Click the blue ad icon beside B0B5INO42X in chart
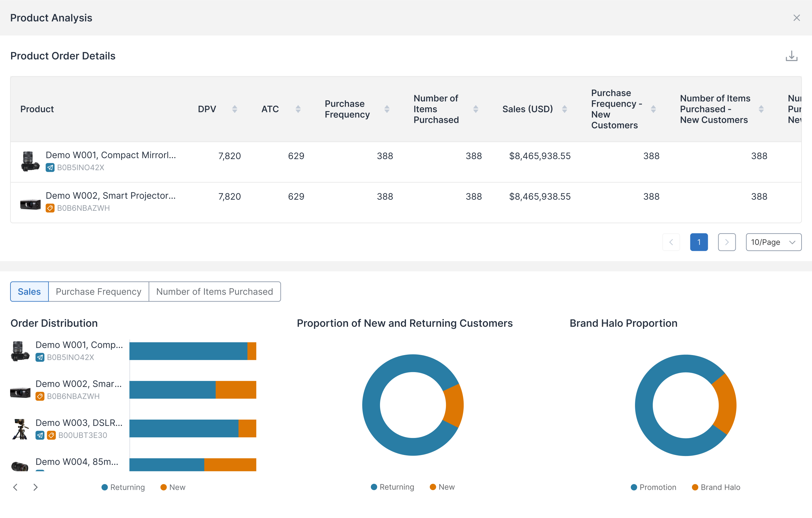This screenshot has height=518, width=812. pos(40,357)
